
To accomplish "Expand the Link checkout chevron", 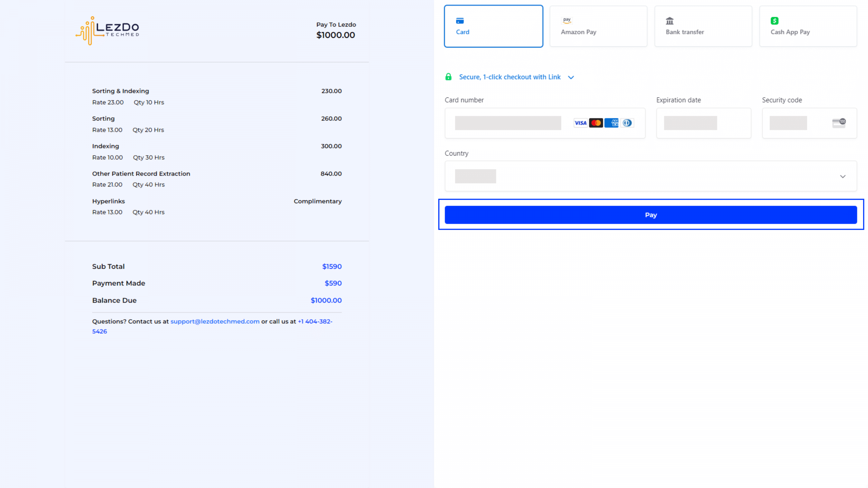I will point(571,77).
